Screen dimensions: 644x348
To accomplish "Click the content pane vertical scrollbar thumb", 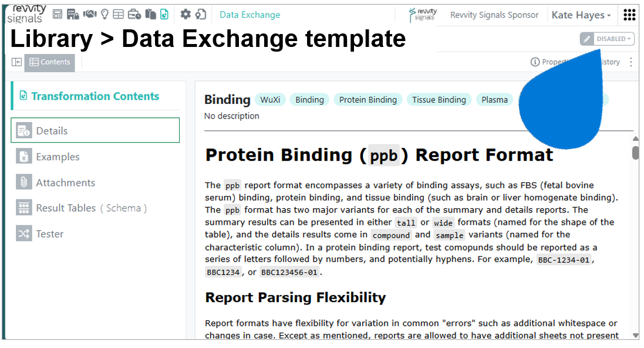I will [x=635, y=152].
